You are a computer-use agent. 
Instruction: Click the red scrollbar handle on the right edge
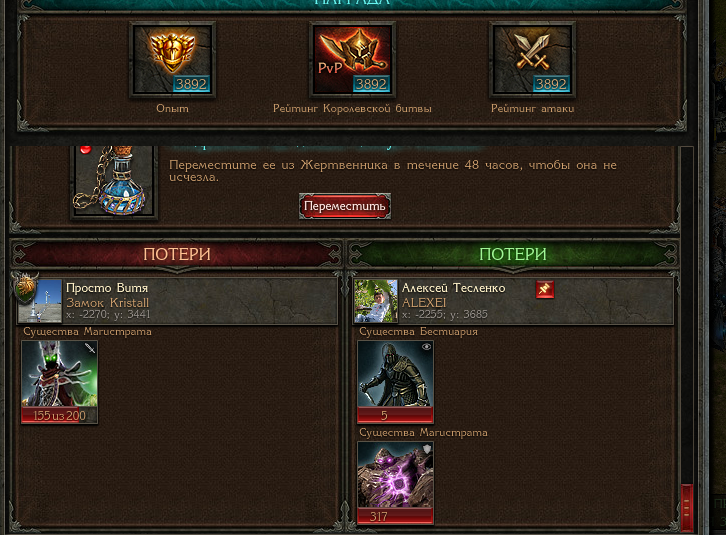pyautogui.click(x=687, y=507)
